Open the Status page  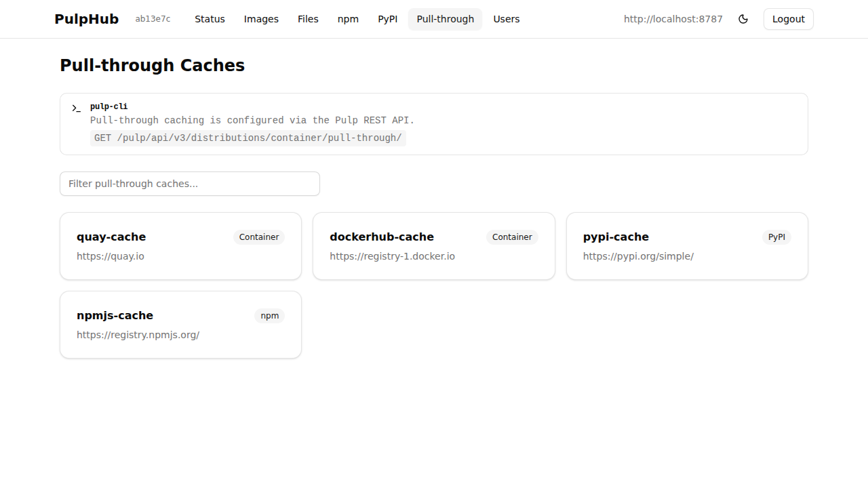[210, 19]
